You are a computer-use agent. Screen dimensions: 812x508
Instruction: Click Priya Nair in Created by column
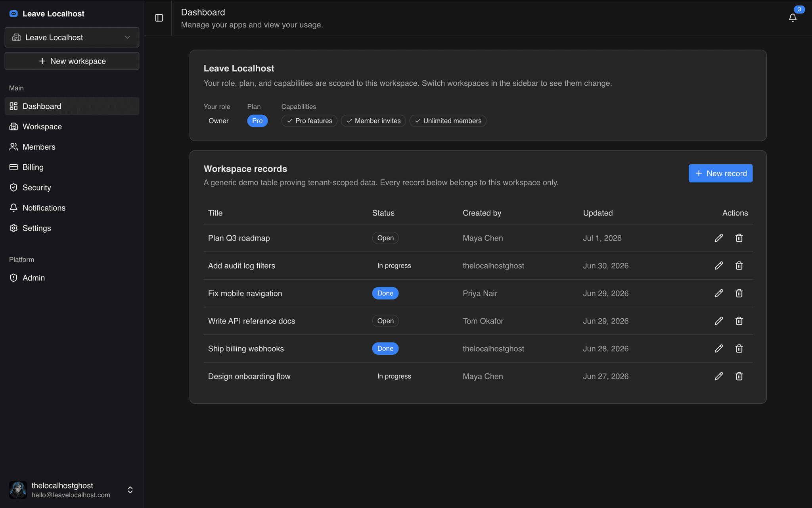(480, 293)
